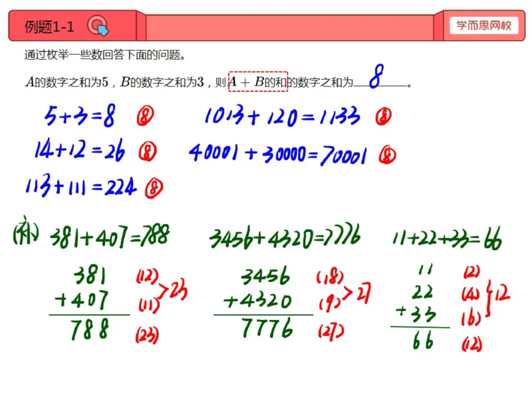
Task: Click the text A的数字之和为5
Action: coord(66,82)
